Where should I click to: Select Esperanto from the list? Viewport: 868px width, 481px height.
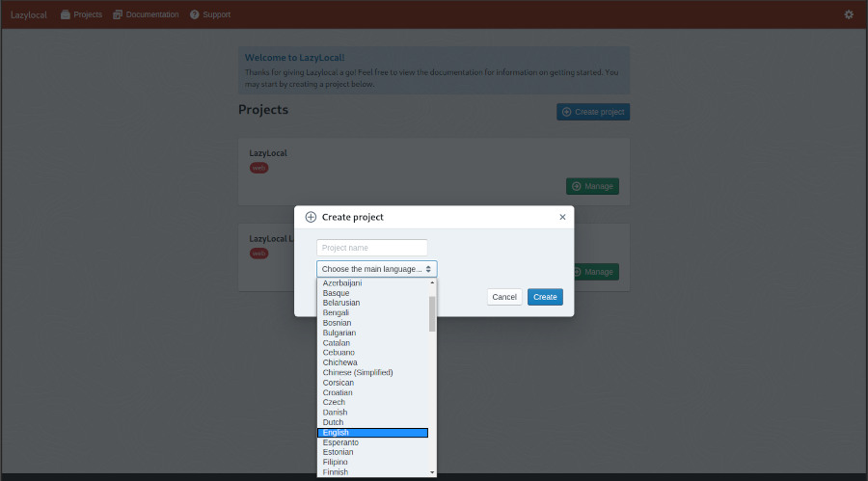[x=340, y=442]
